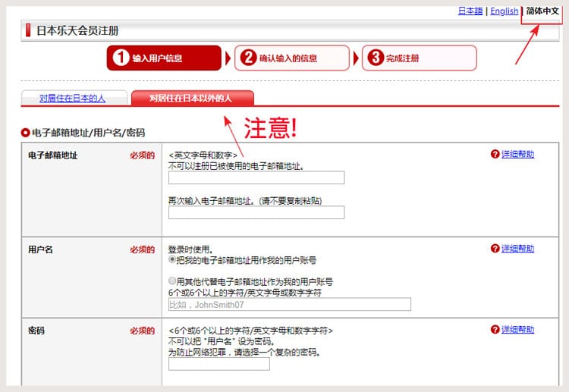The width and height of the screenshot is (569, 392).
Task: Click the 电子邮箱地址/用户名/密码 section heading
Action: [x=88, y=133]
